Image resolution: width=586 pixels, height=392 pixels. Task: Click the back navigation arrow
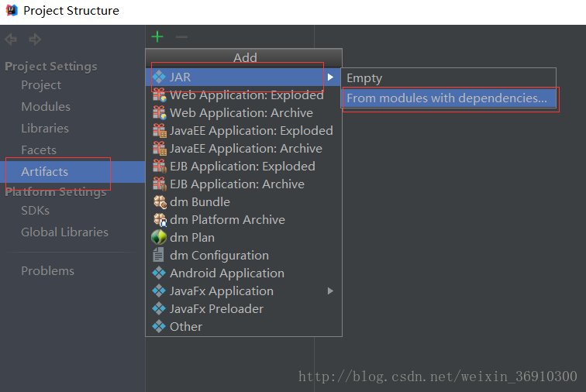coord(11,39)
